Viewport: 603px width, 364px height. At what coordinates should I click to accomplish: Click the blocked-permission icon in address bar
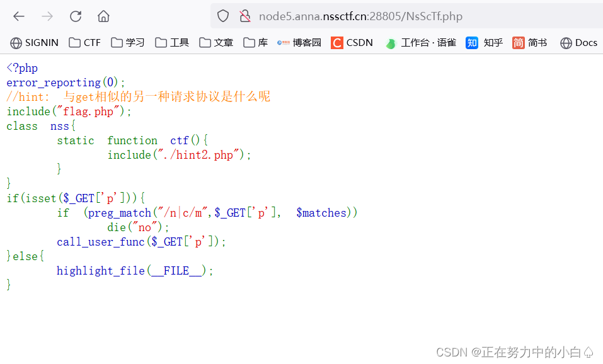pos(244,16)
